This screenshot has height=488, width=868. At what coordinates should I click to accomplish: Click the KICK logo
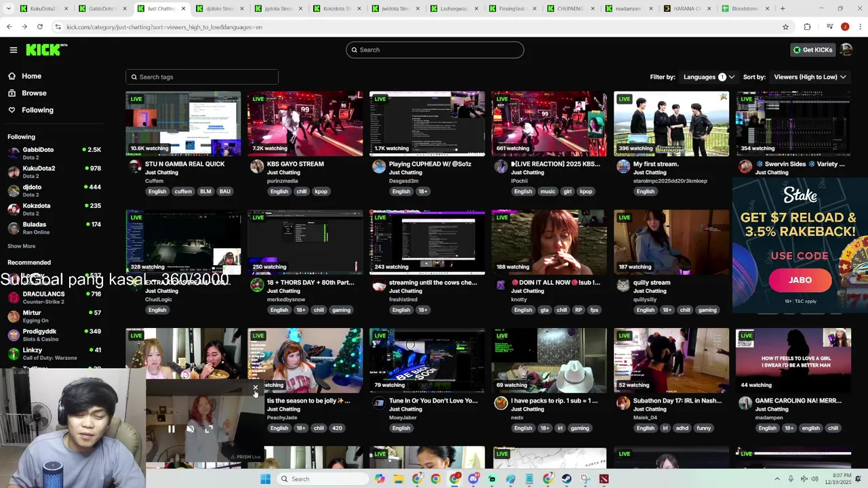click(46, 49)
